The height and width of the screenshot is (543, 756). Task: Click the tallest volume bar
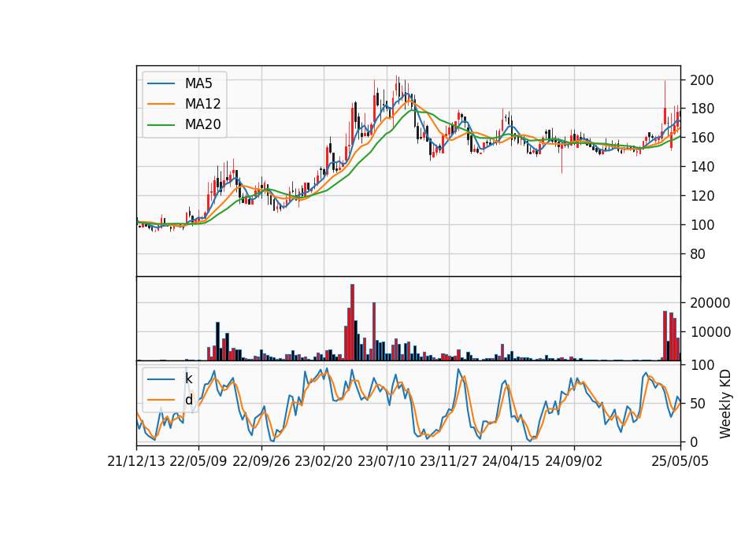[x=353, y=323]
